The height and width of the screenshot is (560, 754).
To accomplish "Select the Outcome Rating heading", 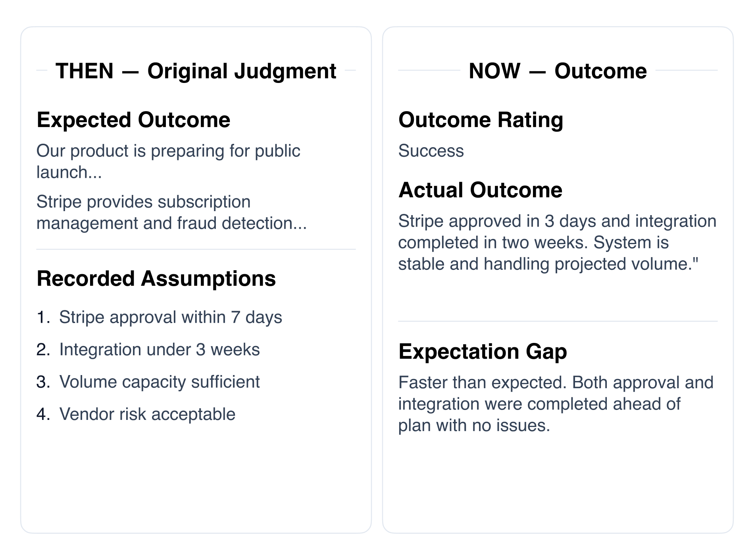I will (481, 120).
